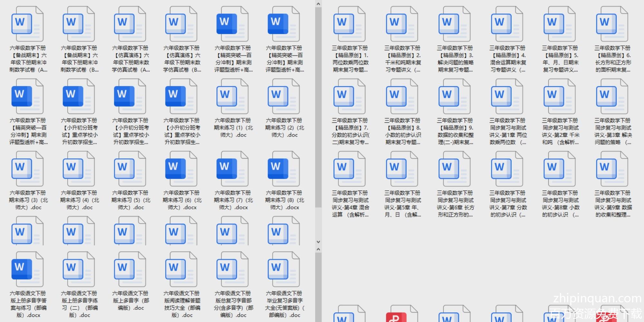The height and width of the screenshot is (322, 644).
Task: Click the scroll down arrow of upper pane
Action: [x=318, y=241]
